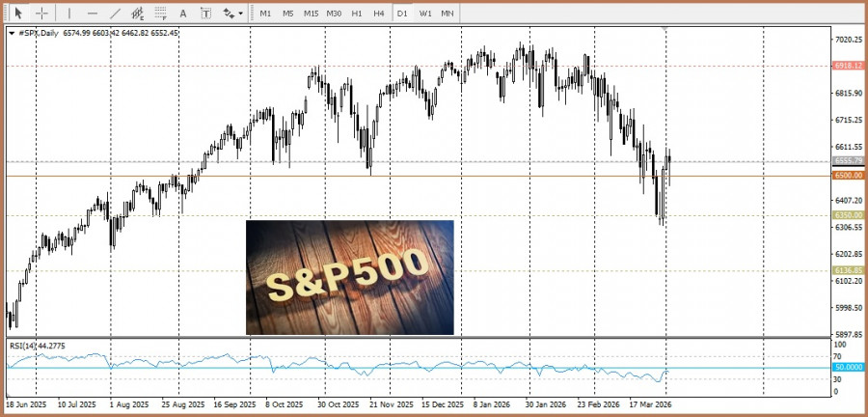868x417 pixels.
Task: Select the text label 'T' tool
Action: pyautogui.click(x=206, y=13)
